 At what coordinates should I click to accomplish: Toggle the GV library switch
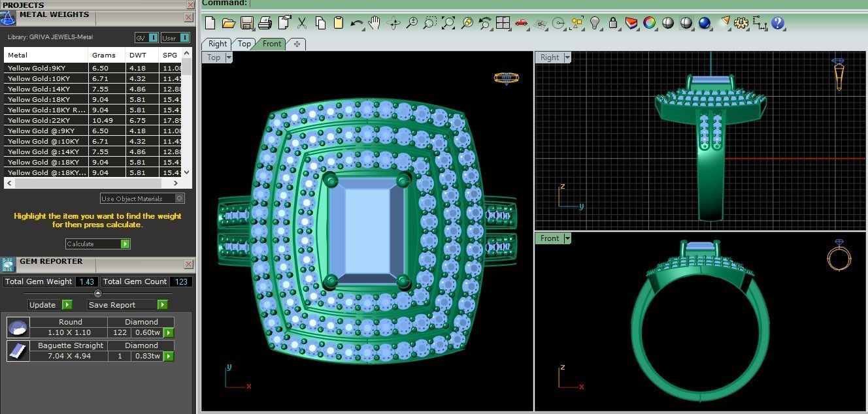click(147, 38)
